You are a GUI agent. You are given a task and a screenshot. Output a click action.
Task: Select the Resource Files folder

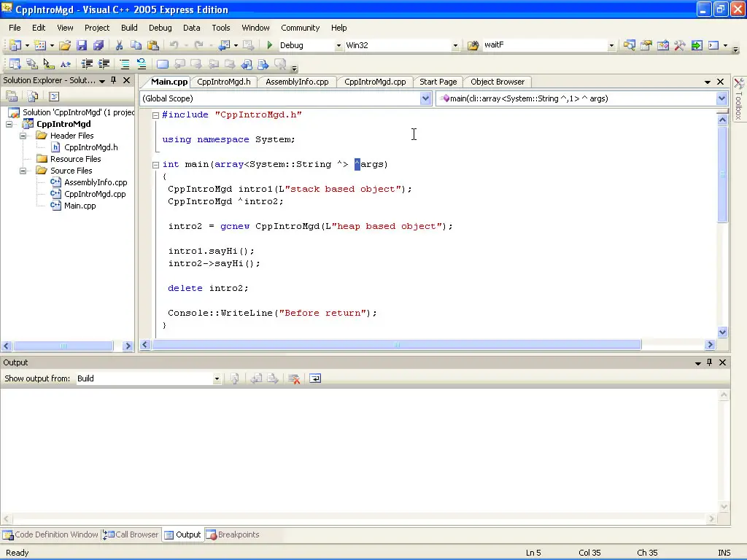click(x=76, y=159)
